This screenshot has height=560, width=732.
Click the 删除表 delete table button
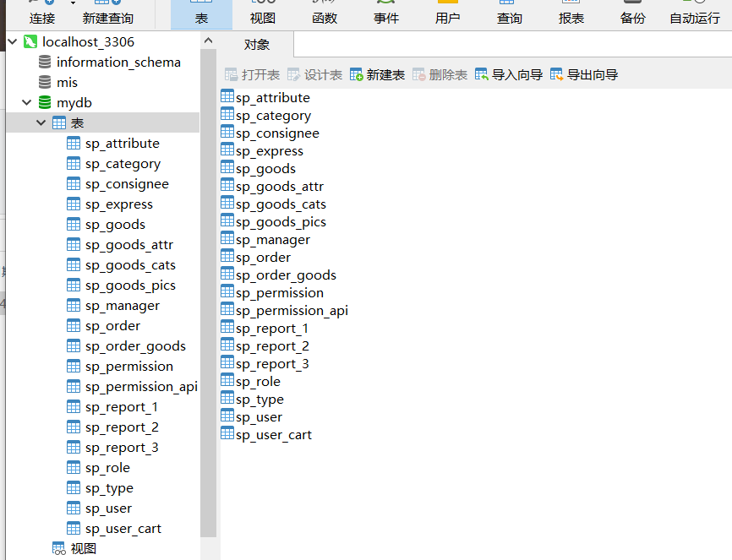click(440, 74)
